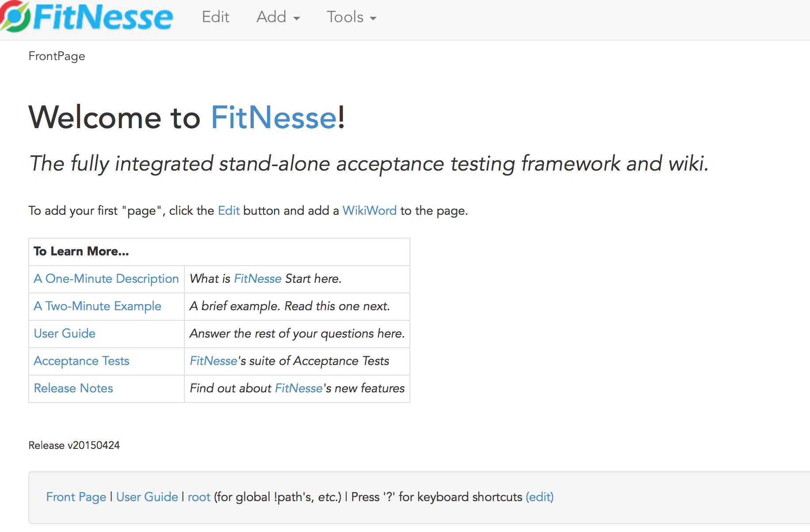Open the footer User Guide link
This screenshot has width=810, height=532.
[147, 497]
